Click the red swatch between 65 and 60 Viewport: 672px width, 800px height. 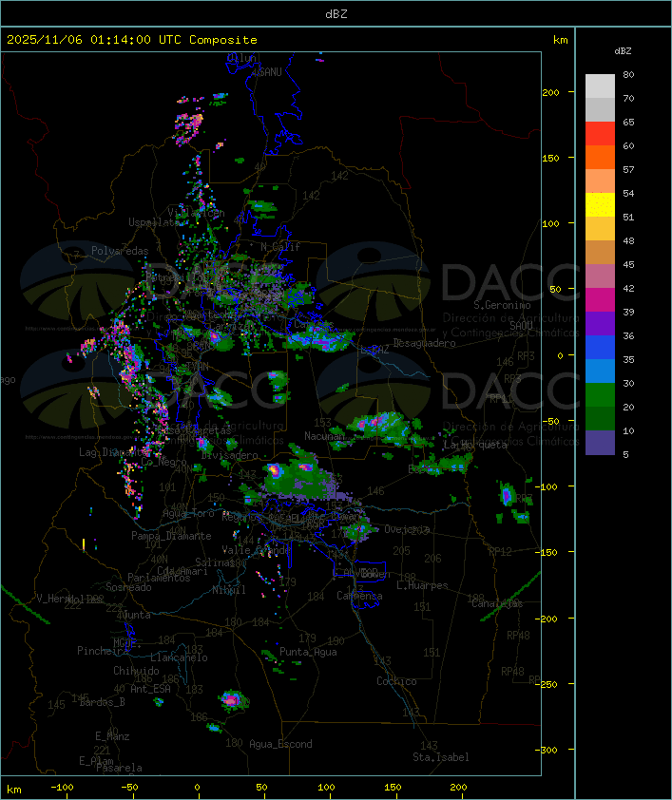600,134
